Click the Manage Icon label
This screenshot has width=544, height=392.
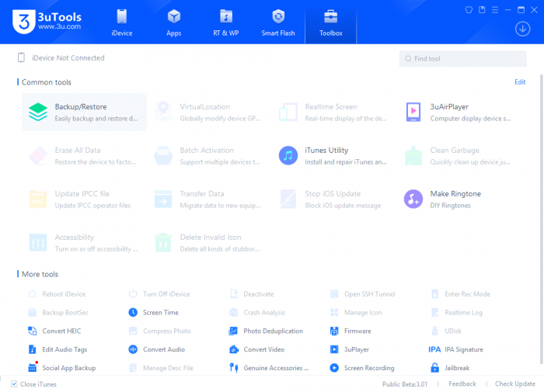click(363, 312)
